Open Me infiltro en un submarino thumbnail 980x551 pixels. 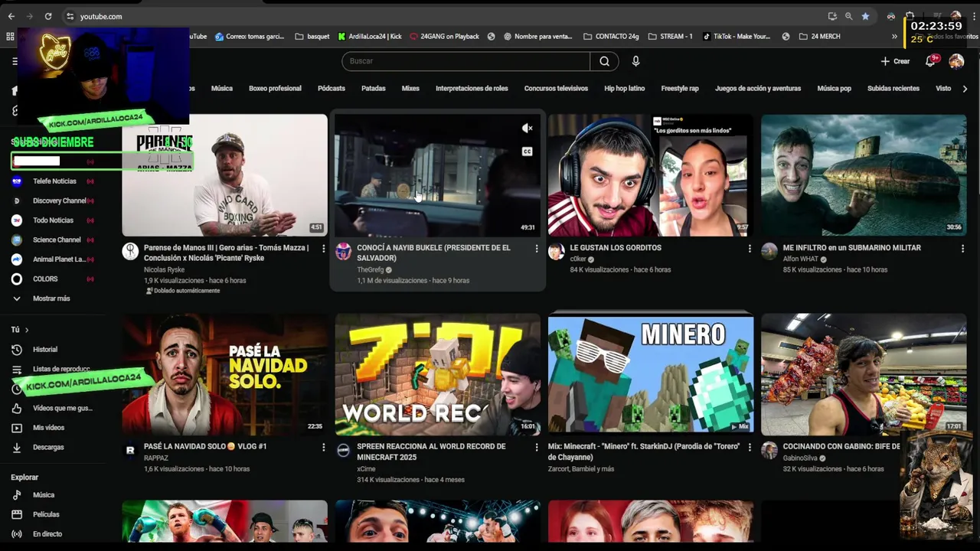pos(864,175)
